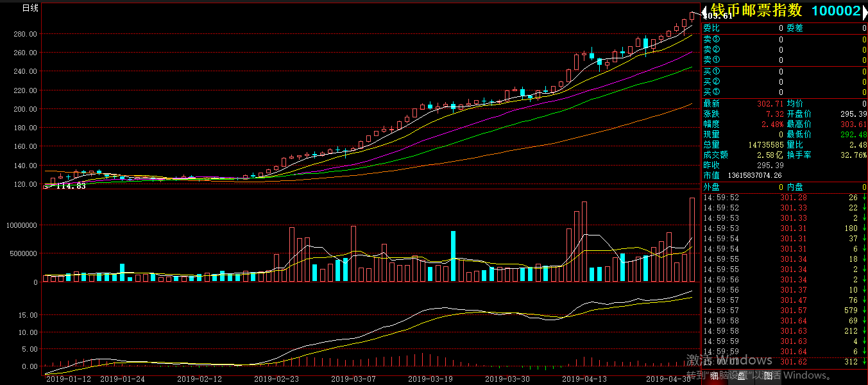Click total volume 14735585
Image resolution: width=868 pixels, height=385 pixels.
[766, 145]
